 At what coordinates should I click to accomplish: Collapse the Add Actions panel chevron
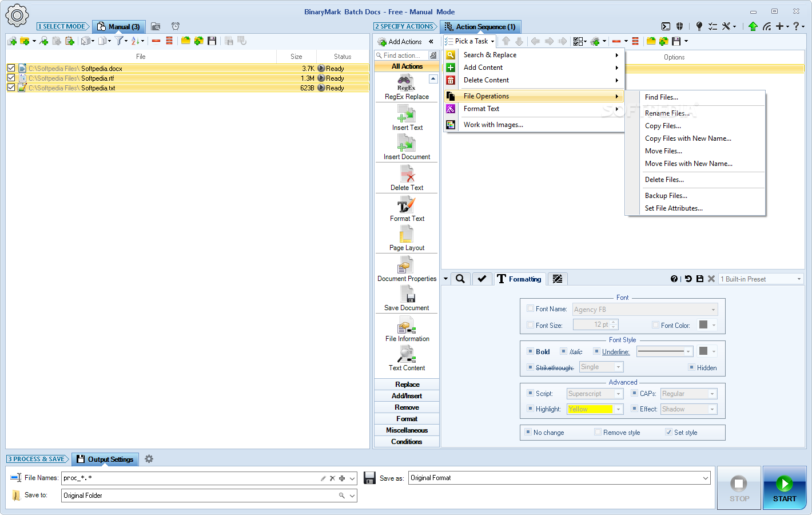coord(431,41)
